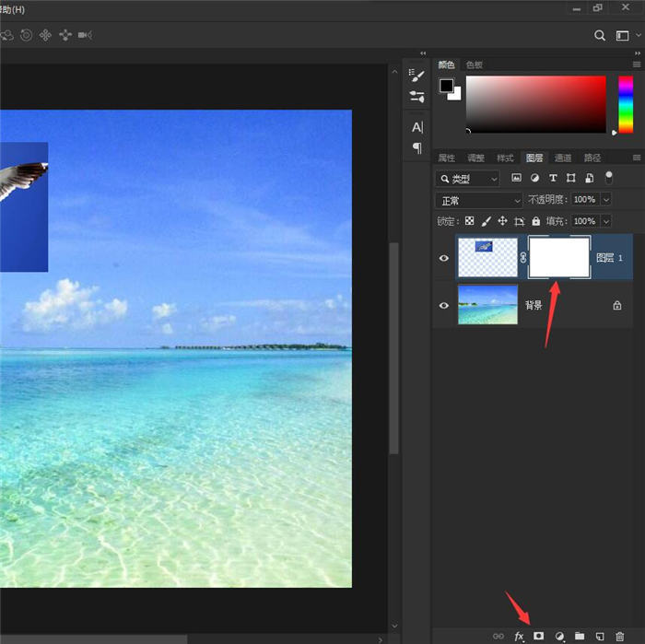Open the fx layer styles menu

click(519, 636)
